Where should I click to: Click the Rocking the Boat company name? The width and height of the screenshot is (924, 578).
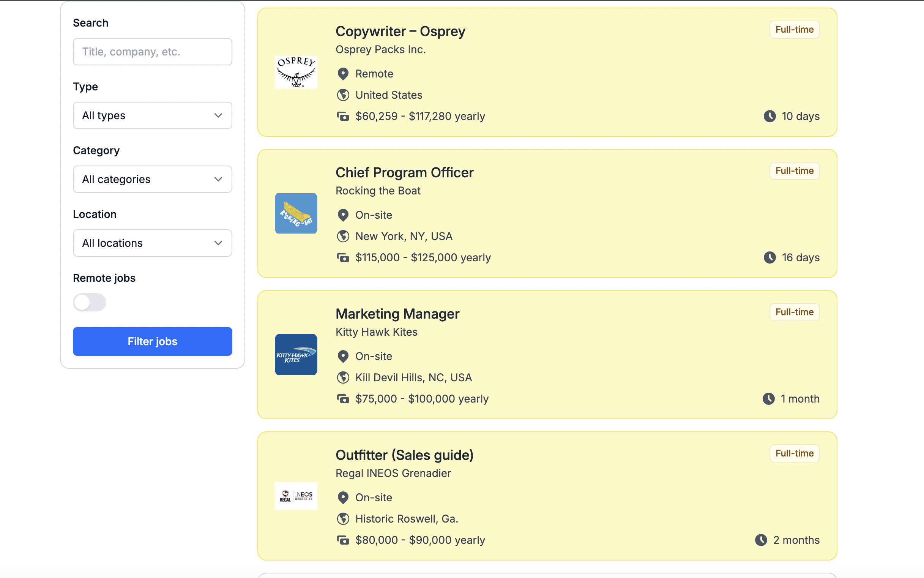[378, 191]
